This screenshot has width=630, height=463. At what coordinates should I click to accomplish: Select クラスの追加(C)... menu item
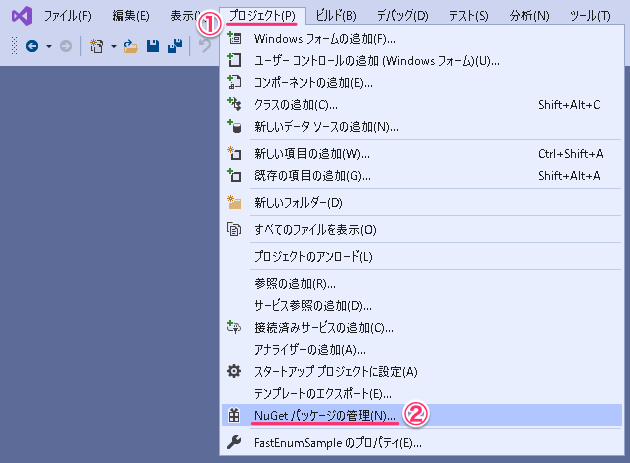pyautogui.click(x=422, y=105)
